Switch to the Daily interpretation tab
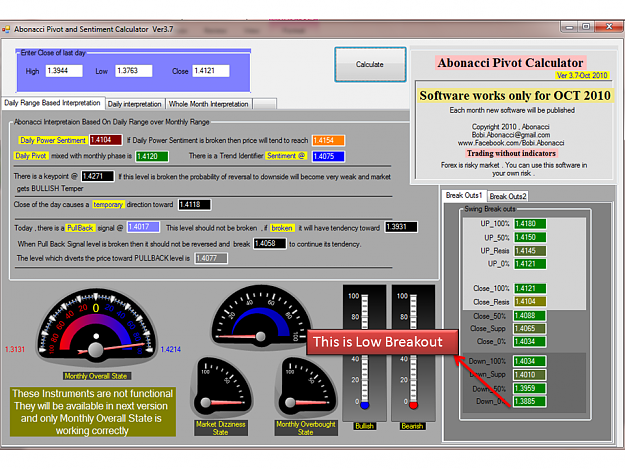625x469 pixels. [135, 104]
